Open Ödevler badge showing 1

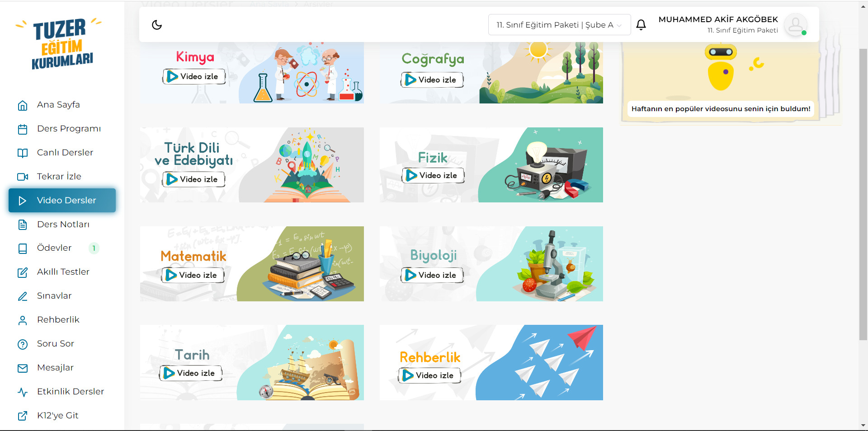(94, 248)
